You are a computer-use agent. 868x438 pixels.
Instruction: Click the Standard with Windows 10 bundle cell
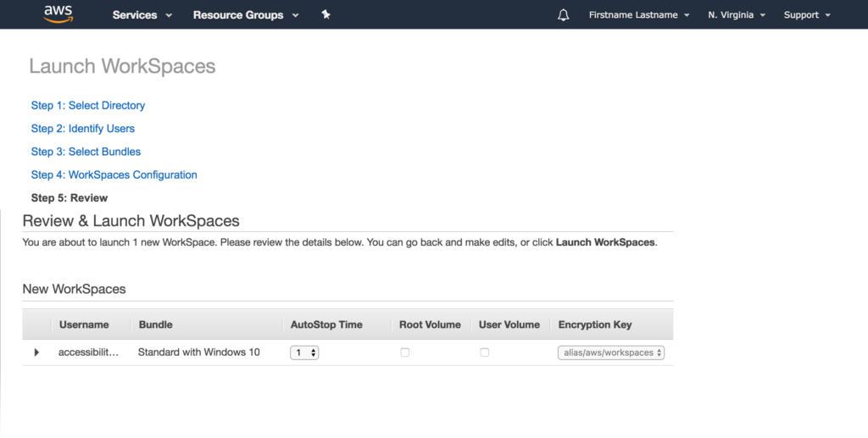pos(198,352)
